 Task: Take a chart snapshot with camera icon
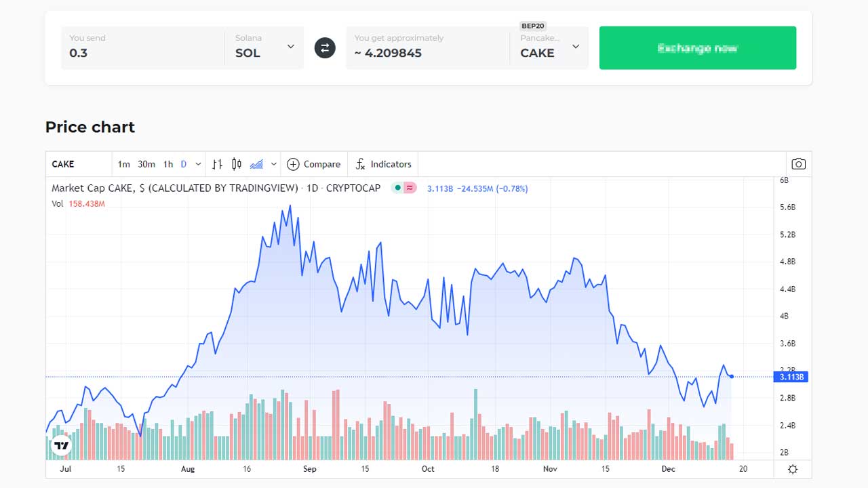click(x=799, y=164)
